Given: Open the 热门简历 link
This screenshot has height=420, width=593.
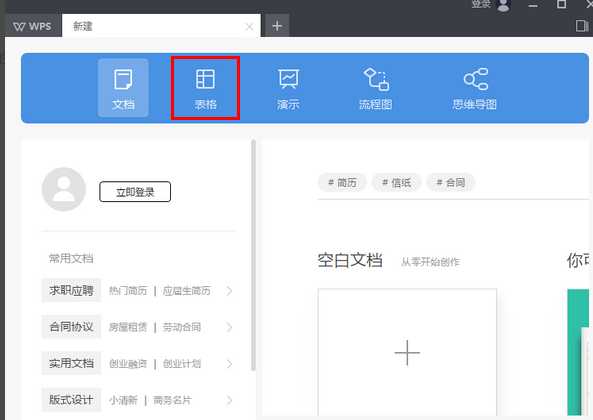Looking at the screenshot, I should (128, 291).
